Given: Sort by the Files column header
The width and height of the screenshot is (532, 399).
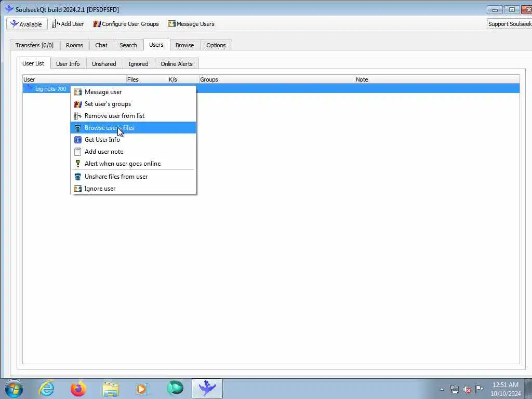Looking at the screenshot, I should click(147, 79).
